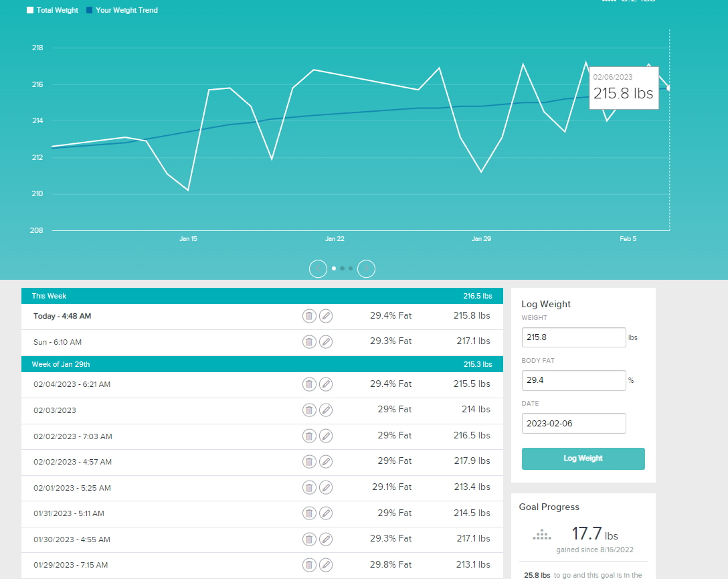The width and height of the screenshot is (728, 579).
Task: Edit the 01/29/2023 7:15 AM entry
Action: (326, 565)
